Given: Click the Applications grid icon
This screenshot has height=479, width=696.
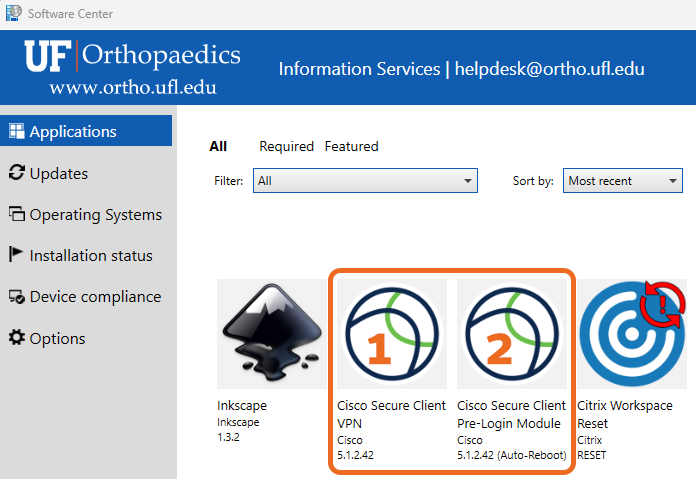Looking at the screenshot, I should [x=17, y=131].
